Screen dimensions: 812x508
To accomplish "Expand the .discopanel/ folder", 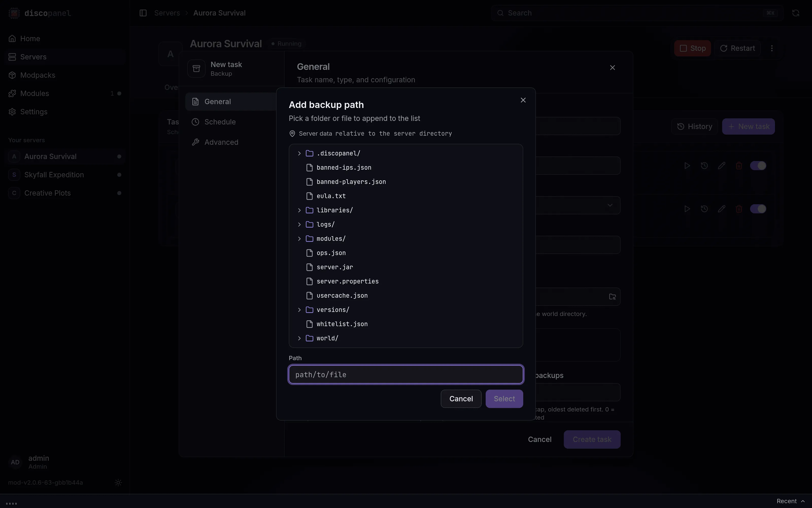I will pos(299,153).
